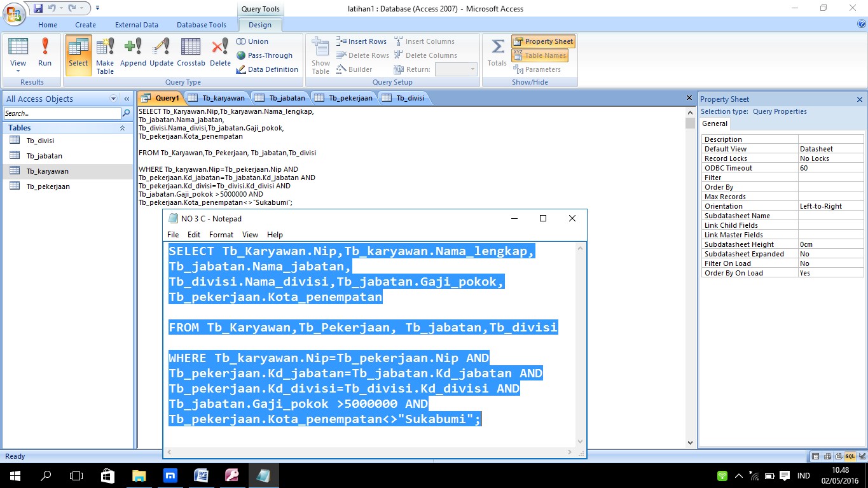Open the Database Tools ribbon tab

tap(202, 25)
